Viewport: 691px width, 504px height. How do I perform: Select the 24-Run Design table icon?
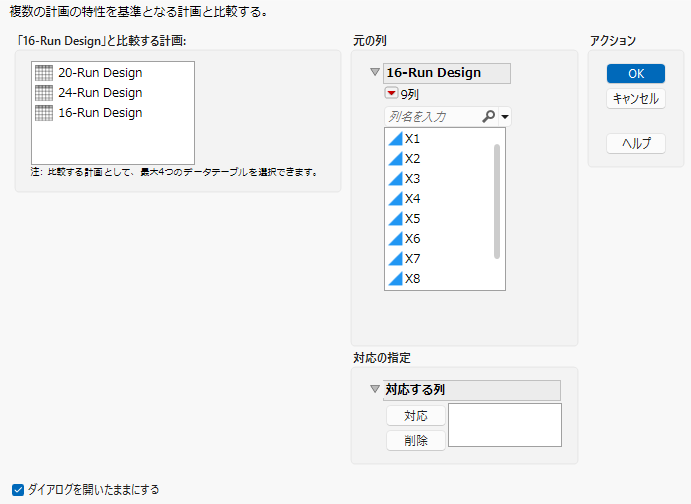[44, 93]
